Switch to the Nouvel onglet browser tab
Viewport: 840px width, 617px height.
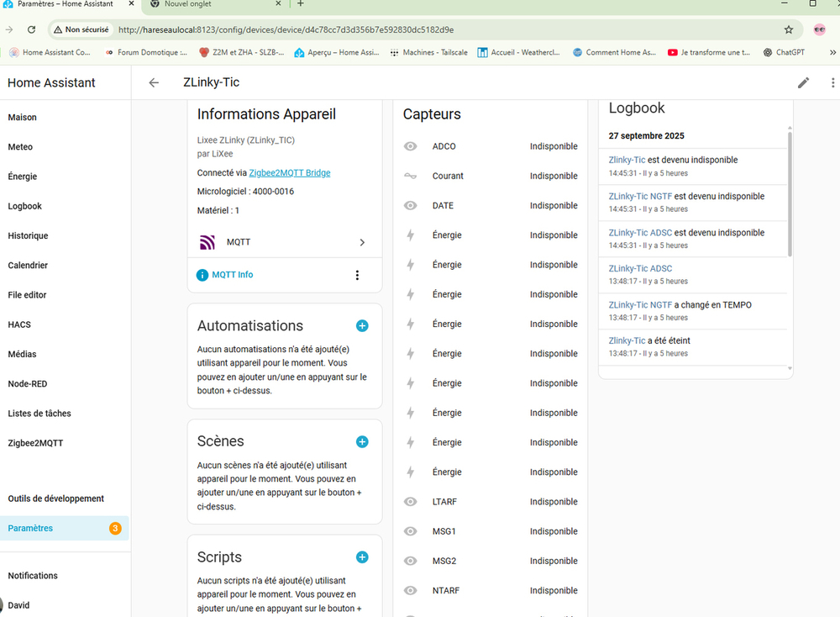pyautogui.click(x=214, y=4)
